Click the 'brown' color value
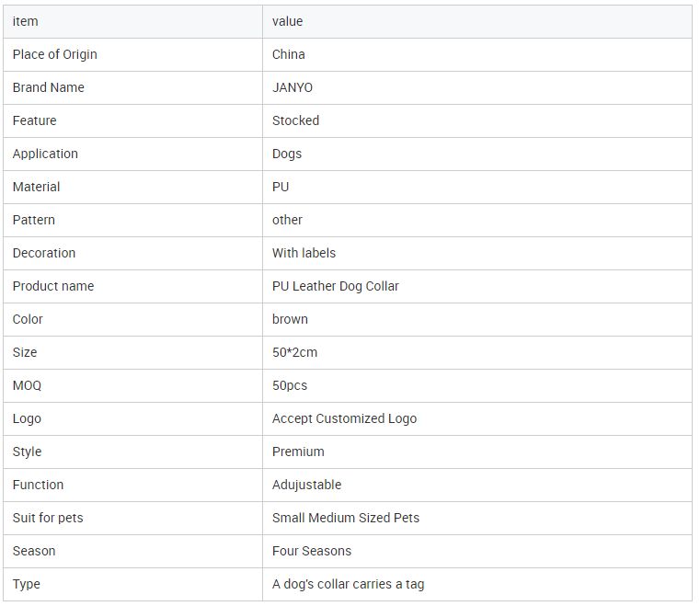700x606 pixels. click(290, 319)
